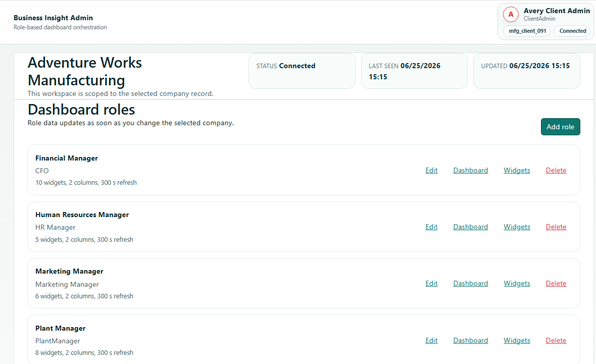Click the Adventure Works Manufacturing heading
596x364 pixels.
pos(85,71)
